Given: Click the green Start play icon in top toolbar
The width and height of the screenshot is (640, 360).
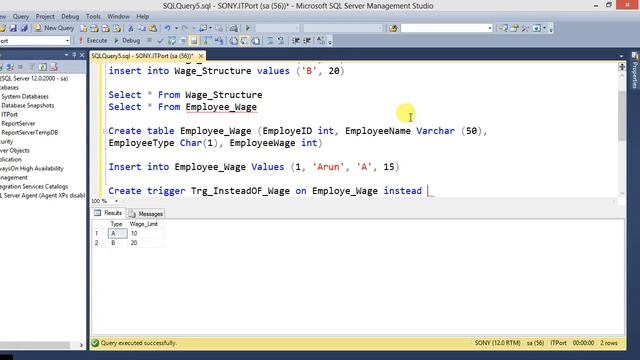Looking at the screenshot, I should pos(247,28).
